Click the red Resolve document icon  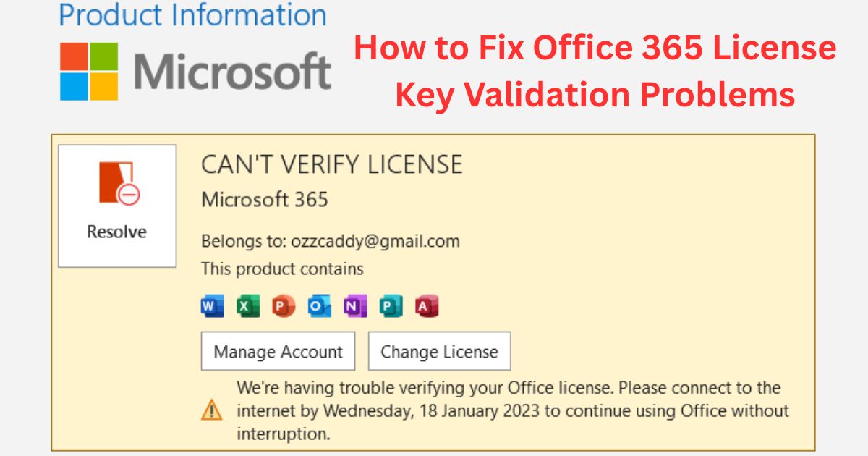(116, 182)
